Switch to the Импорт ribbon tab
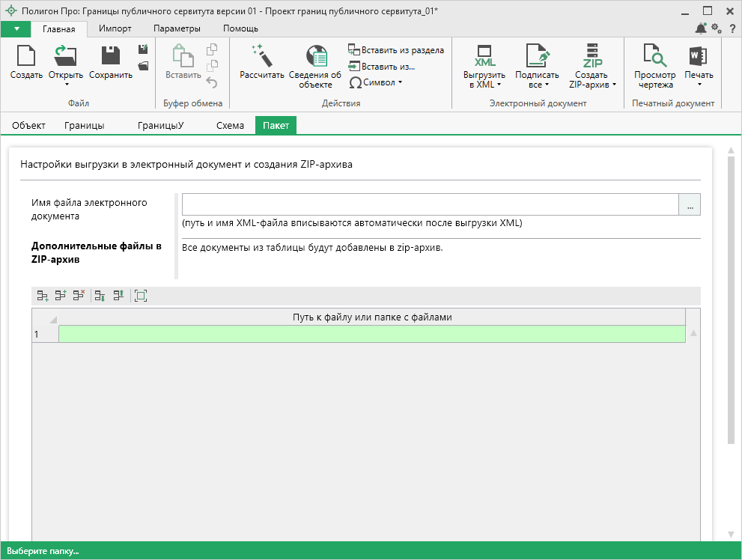The height and width of the screenshot is (560, 742). (115, 28)
